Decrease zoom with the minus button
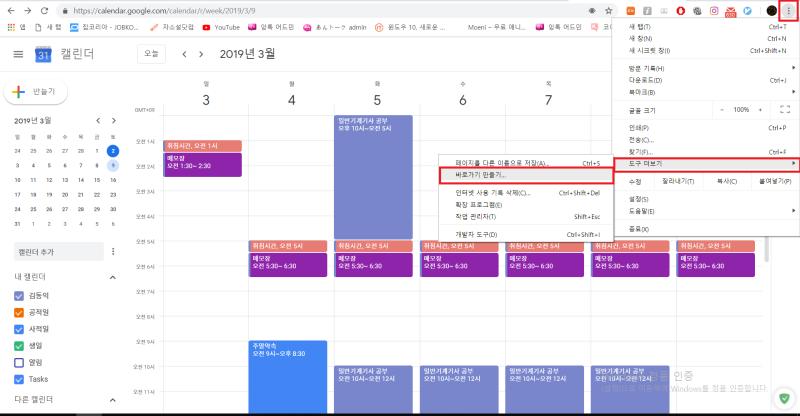The height and width of the screenshot is (416, 800). point(721,110)
